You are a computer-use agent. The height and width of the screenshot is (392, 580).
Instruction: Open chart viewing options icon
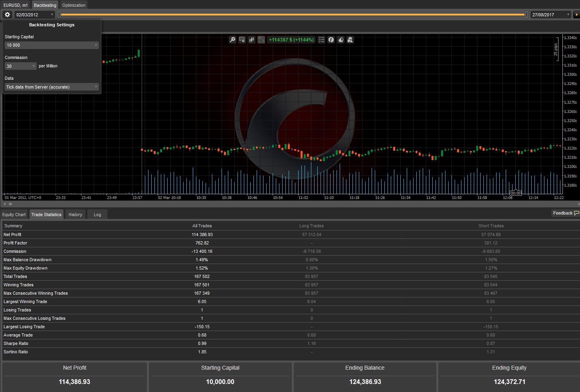pyautogui.click(x=242, y=40)
